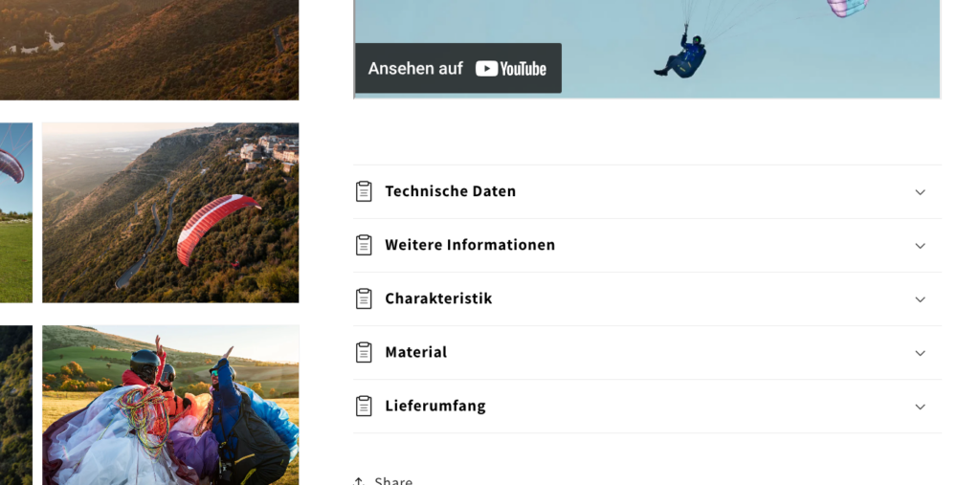The height and width of the screenshot is (485, 980).
Task: Open the Technische Daten accordion title
Action: tap(450, 191)
